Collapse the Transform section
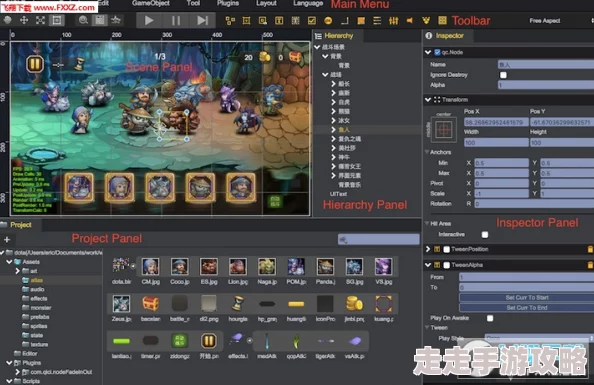The image size is (594, 385). 428,100
